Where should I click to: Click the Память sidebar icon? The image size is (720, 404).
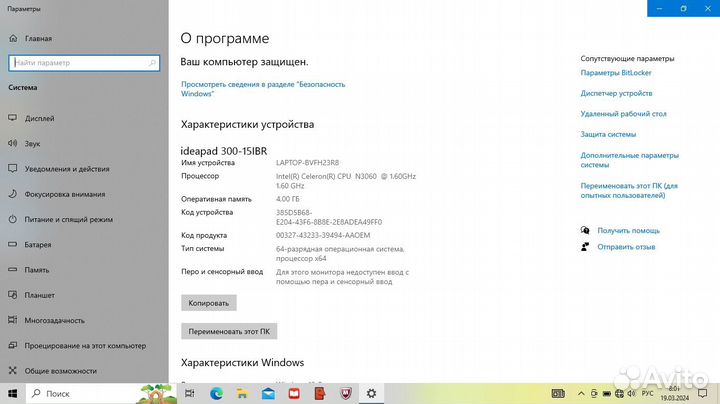pos(12,270)
